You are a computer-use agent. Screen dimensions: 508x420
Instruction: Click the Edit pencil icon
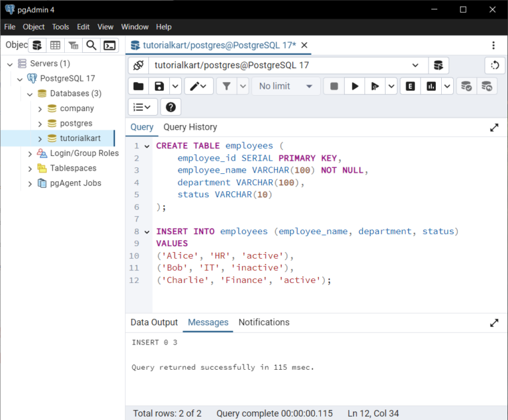tap(198, 86)
